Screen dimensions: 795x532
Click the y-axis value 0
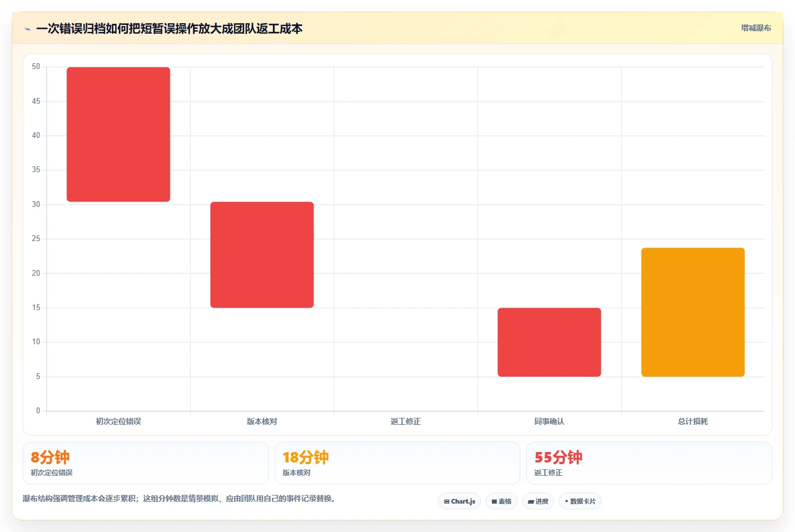[x=38, y=411]
